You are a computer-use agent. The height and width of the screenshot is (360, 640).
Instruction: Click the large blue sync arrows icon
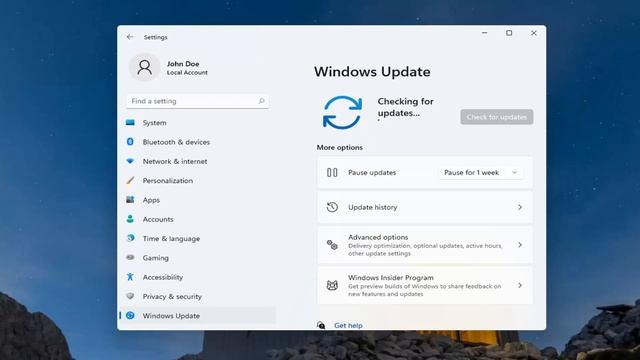[342, 113]
